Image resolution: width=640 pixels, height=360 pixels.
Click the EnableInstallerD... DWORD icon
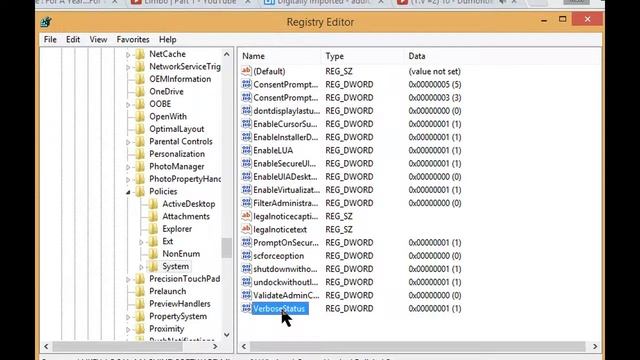pos(246,137)
